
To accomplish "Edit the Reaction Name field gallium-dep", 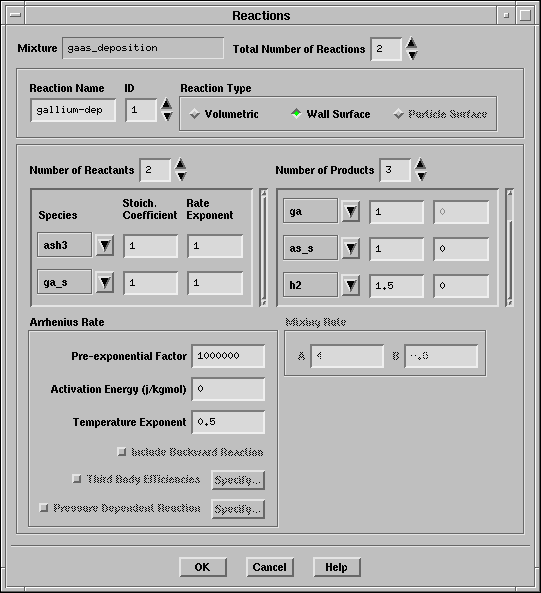I will coord(73,110).
